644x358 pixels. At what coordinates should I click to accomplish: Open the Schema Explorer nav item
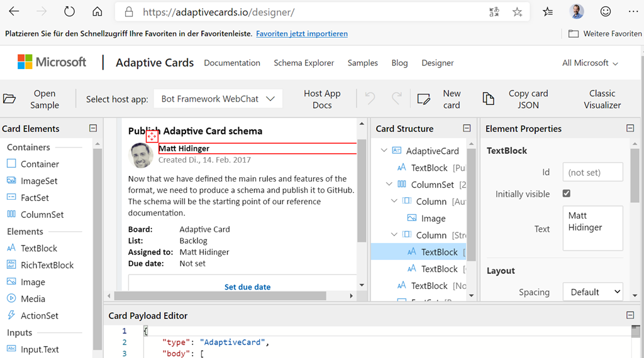point(304,63)
